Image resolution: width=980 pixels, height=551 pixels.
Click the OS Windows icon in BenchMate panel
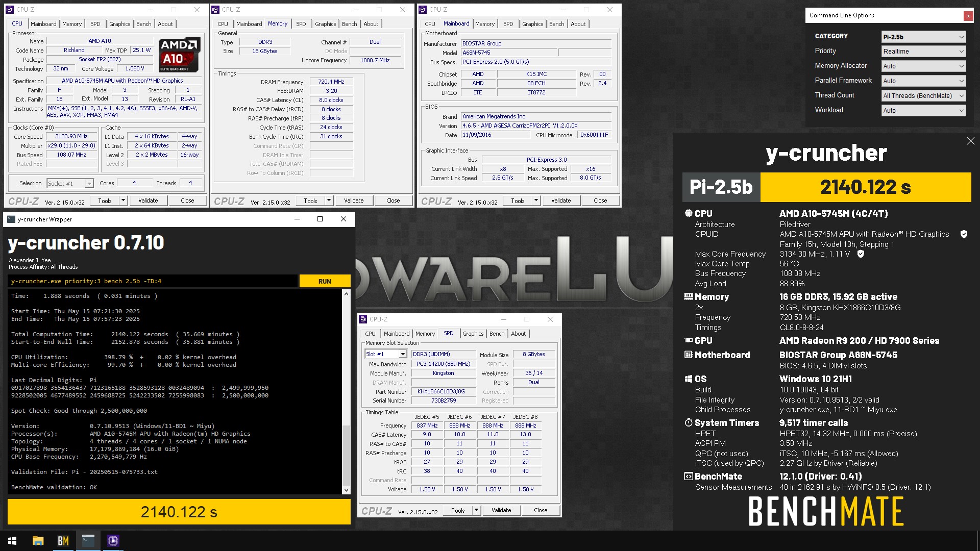pos(688,379)
